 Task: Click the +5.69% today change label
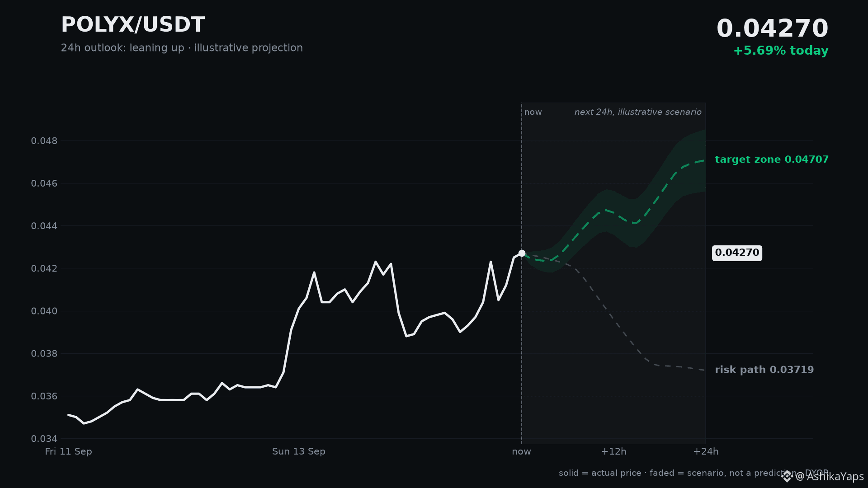pos(781,51)
